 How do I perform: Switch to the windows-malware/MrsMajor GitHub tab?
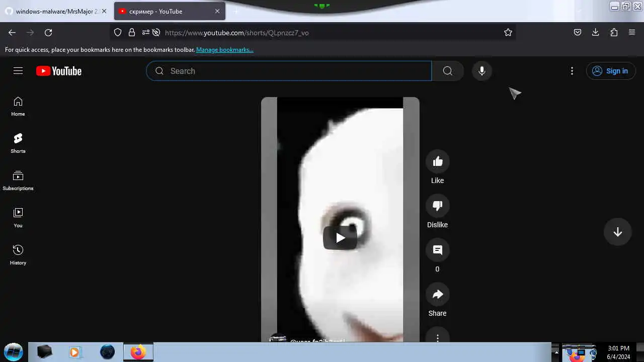pyautogui.click(x=56, y=11)
